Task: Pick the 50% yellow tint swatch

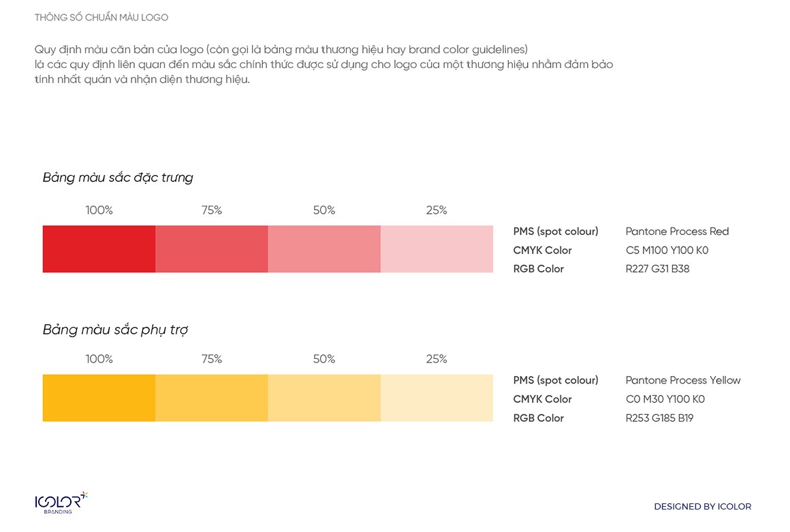Action: coord(324,398)
